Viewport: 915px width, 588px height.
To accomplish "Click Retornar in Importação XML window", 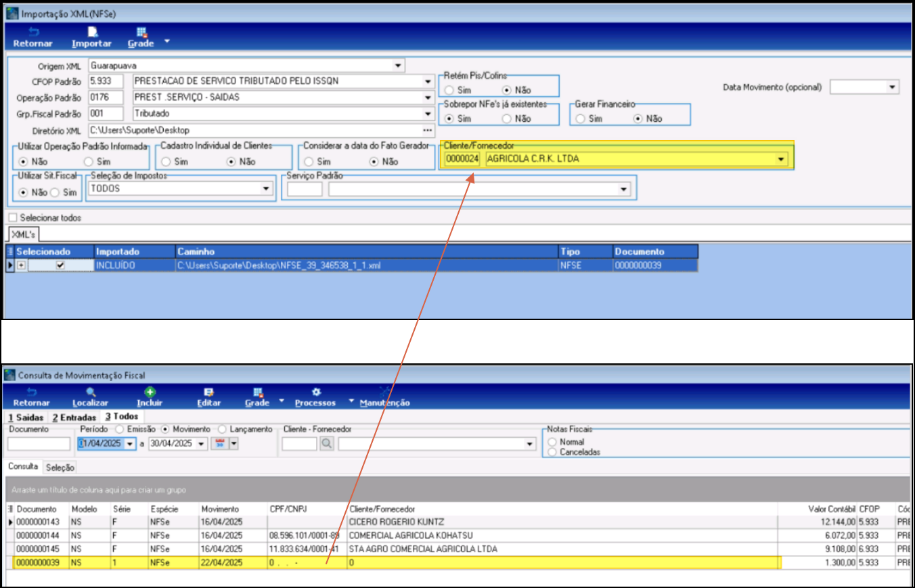I will tap(32, 37).
